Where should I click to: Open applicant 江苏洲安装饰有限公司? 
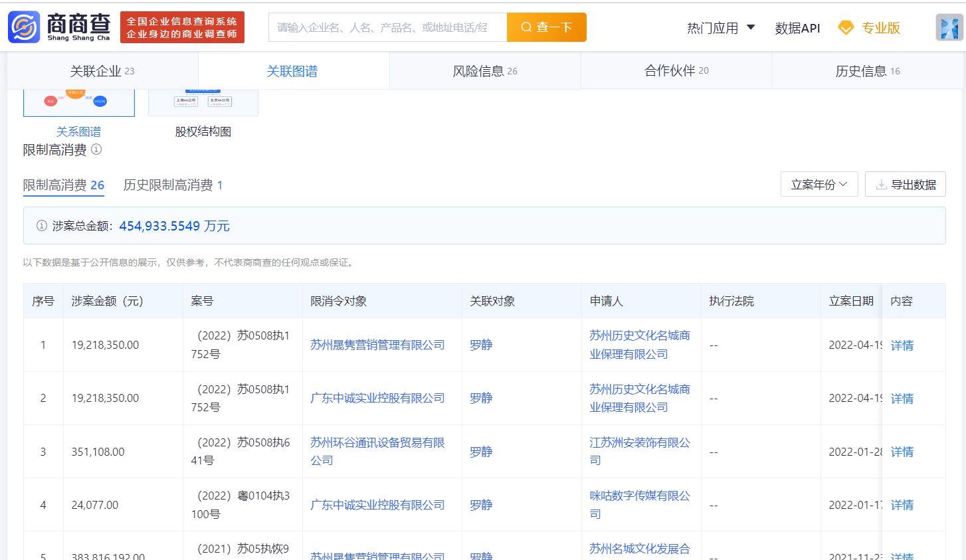[x=640, y=452]
